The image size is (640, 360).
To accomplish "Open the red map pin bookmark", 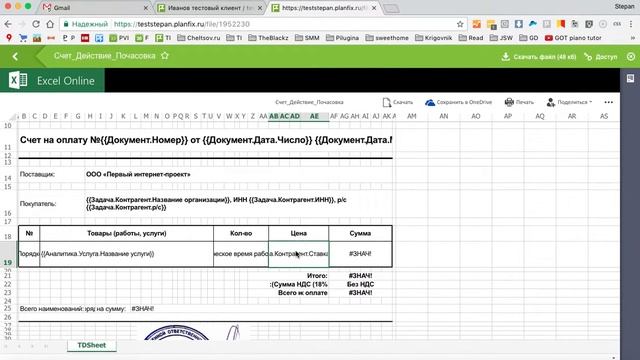I will pyautogui.click(x=9, y=38).
